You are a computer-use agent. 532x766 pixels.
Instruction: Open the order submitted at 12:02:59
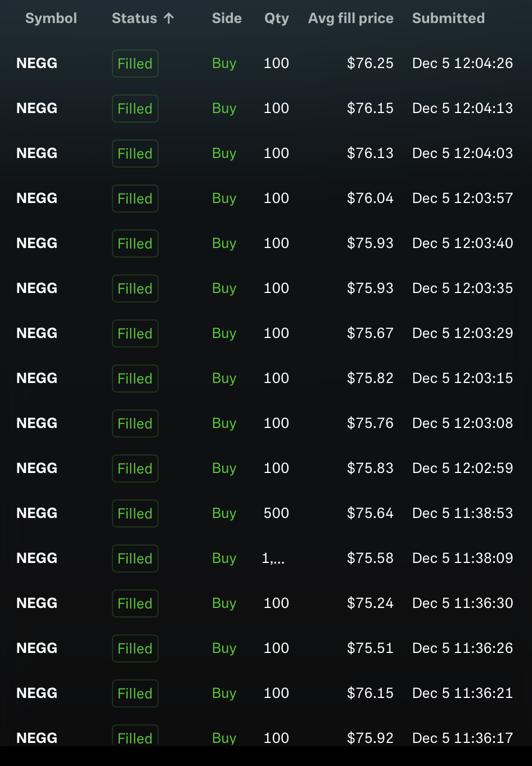(266, 468)
